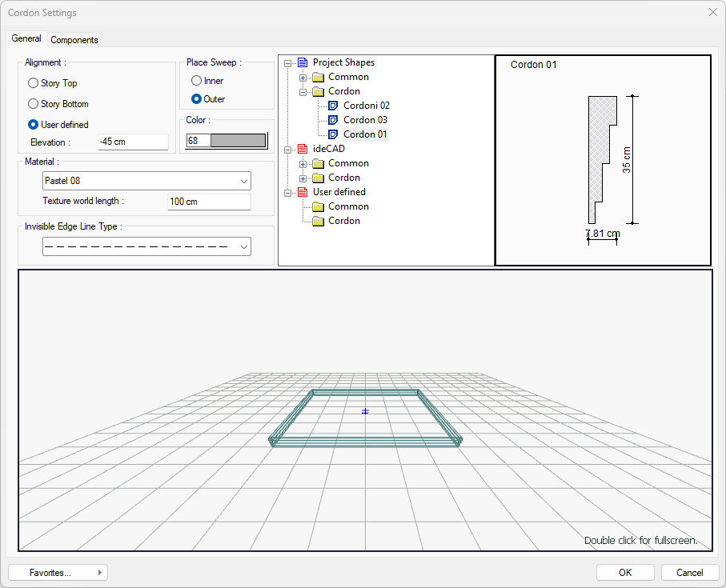Viewport: 726px width, 588px height.
Task: Select Inner place sweep option
Action: (196, 81)
